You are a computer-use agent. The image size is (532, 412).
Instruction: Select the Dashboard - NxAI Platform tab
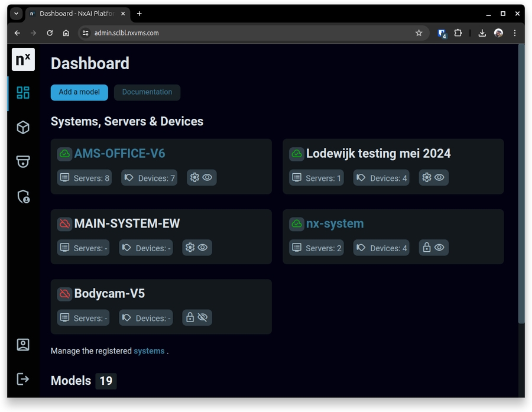tap(76, 14)
